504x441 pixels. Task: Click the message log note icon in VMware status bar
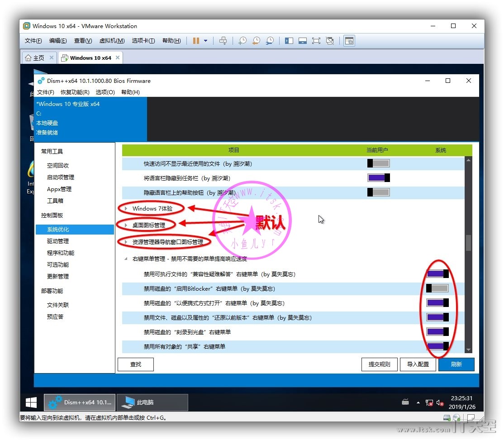471,418
